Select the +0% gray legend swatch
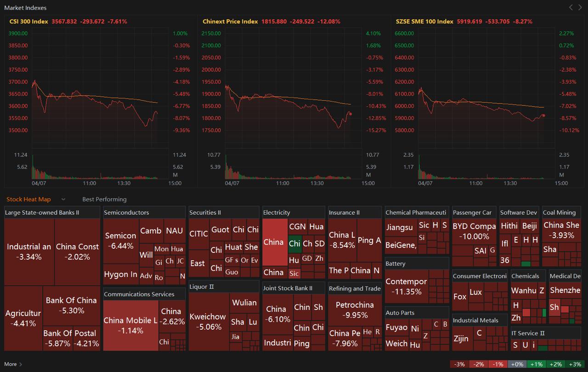Viewport: 588px width, 372px height. [517, 364]
